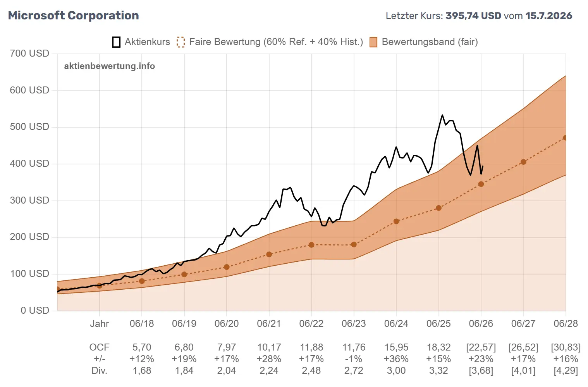Click the OCF value 18,32
Image resolution: width=588 pixels, height=387 pixels.
(x=438, y=347)
